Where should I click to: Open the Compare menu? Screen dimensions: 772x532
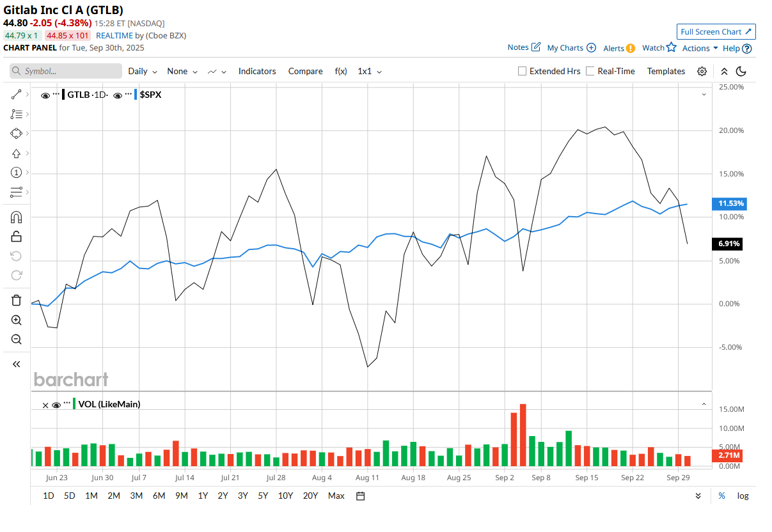pyautogui.click(x=305, y=71)
